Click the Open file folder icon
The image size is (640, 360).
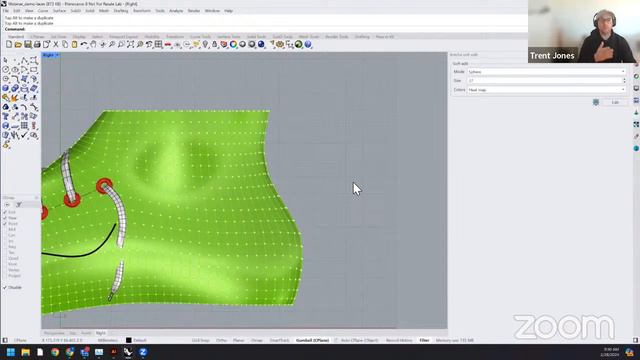click(x=18, y=44)
